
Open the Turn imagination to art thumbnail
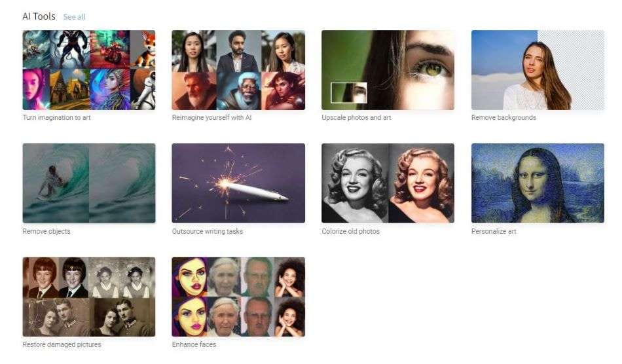tap(89, 70)
